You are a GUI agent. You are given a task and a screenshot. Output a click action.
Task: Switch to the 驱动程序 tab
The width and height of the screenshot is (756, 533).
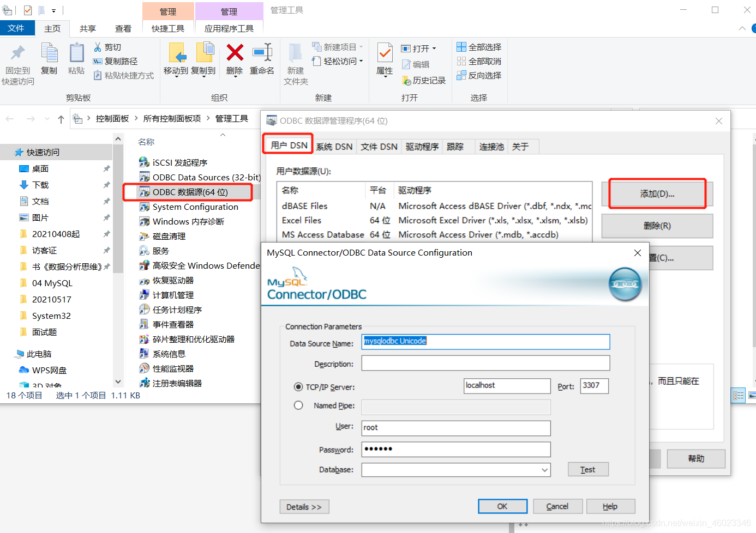(422, 147)
